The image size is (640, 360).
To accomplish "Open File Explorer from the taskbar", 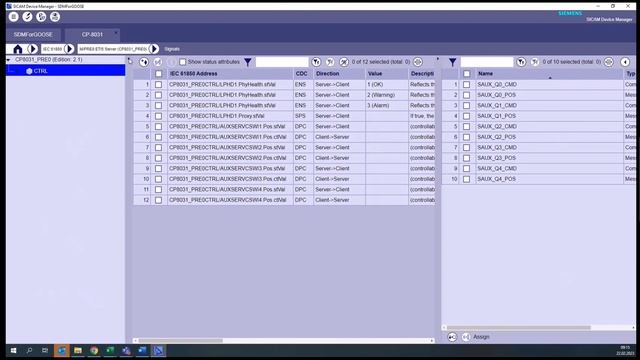I will point(78,351).
